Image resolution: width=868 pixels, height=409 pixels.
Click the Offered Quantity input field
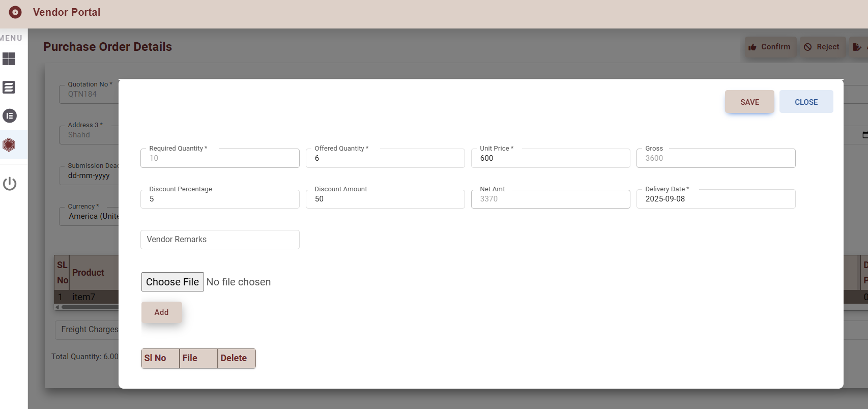tap(385, 158)
